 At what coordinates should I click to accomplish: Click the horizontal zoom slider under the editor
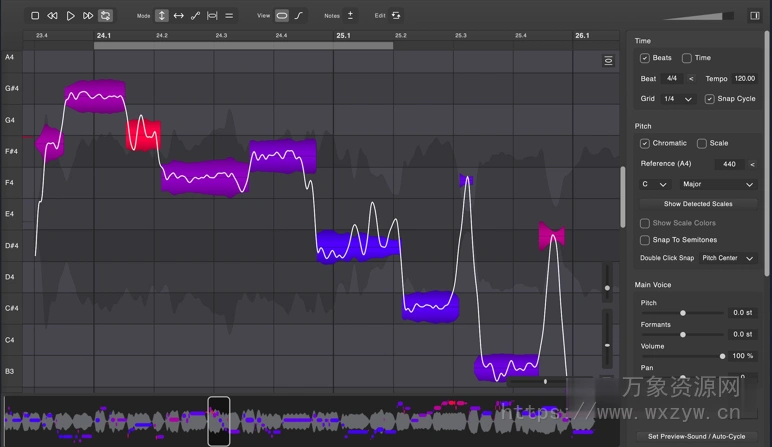(x=550, y=382)
